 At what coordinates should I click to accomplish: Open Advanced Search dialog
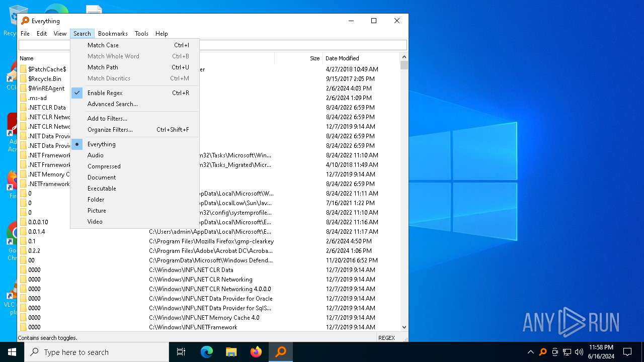click(135, 104)
